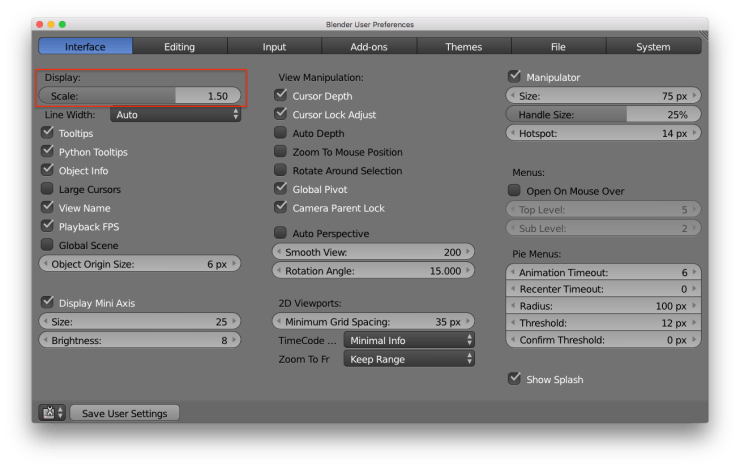Toggle Display Mini Axis checkbox
This screenshot has height=468, width=740.
click(x=47, y=302)
